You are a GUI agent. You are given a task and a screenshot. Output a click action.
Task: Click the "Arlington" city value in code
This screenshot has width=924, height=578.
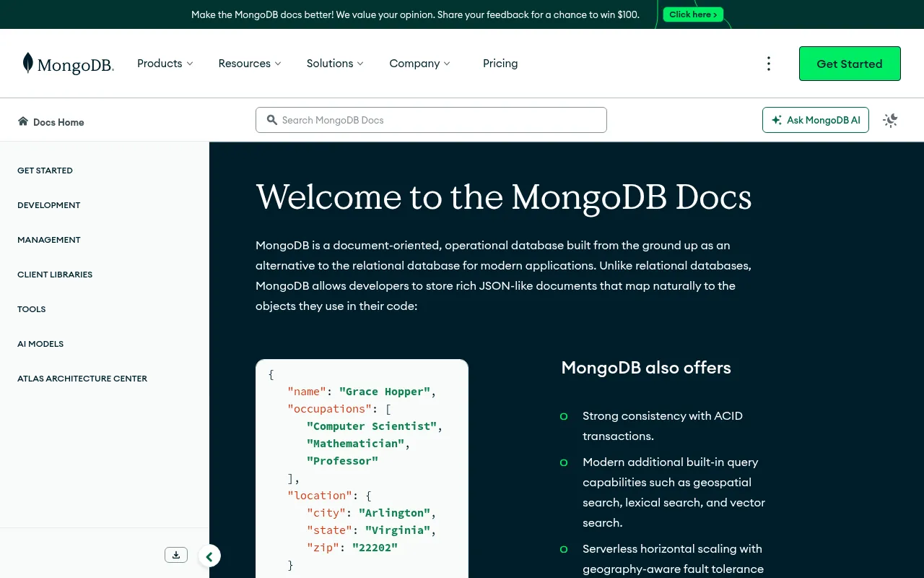[395, 513]
